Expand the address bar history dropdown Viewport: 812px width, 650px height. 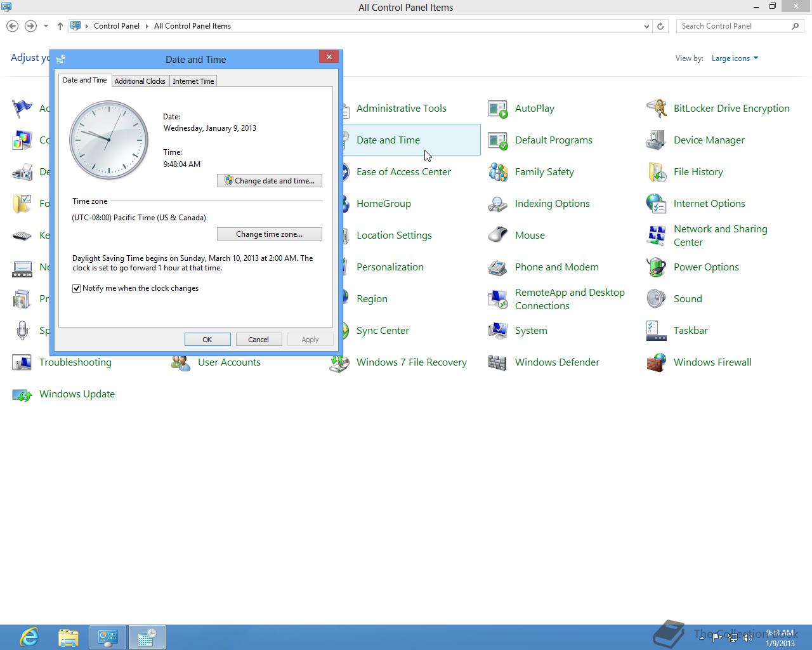point(646,26)
